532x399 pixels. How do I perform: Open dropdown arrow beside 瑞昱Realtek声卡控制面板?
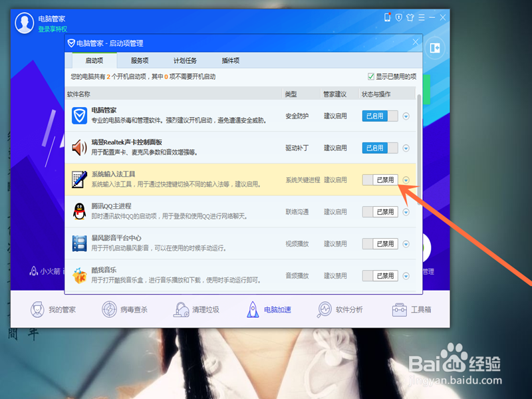click(x=405, y=148)
